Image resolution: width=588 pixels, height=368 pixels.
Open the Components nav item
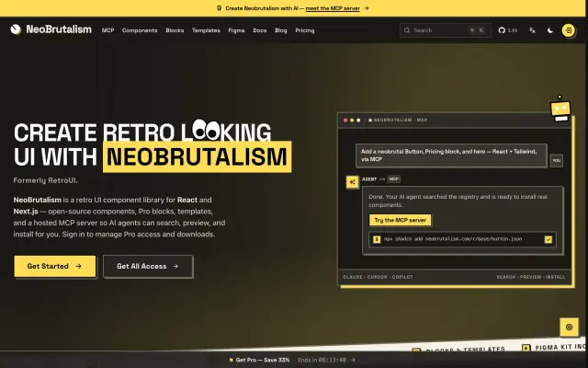click(140, 30)
